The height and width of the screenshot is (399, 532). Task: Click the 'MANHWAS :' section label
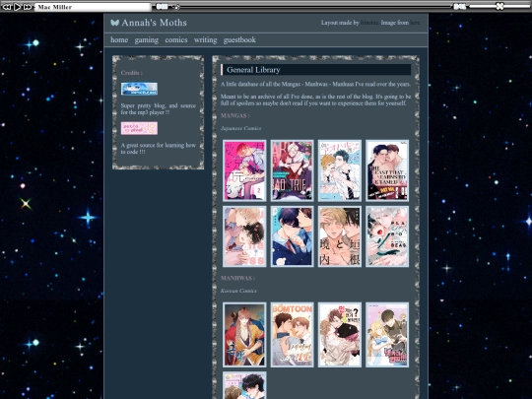point(237,278)
